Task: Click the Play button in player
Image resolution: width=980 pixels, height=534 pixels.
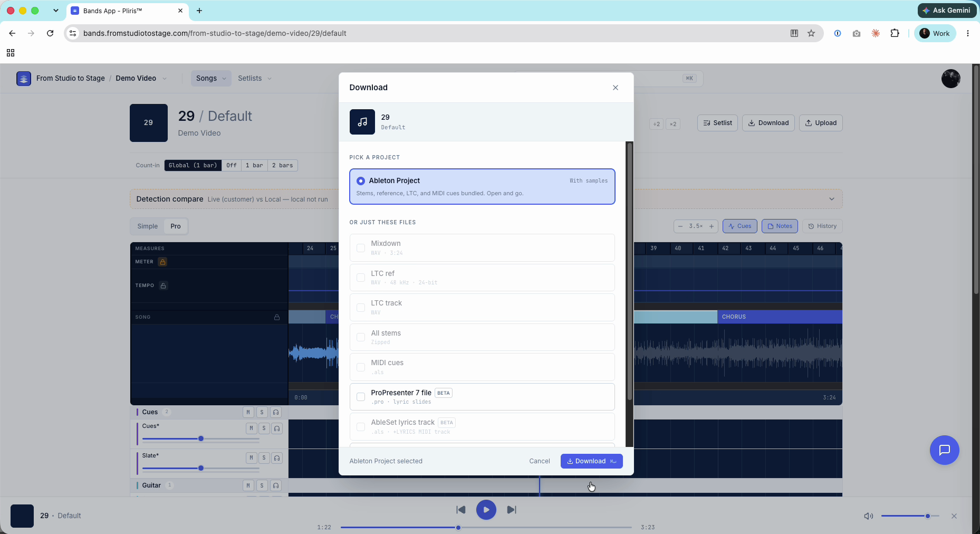Action: point(486,510)
